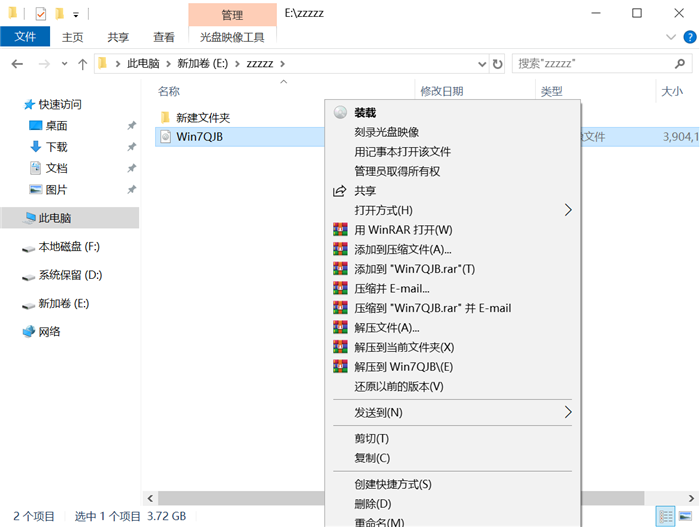Choose 添加到 "Win7QJB.rar"(T) entry
700x527 pixels.
click(415, 269)
